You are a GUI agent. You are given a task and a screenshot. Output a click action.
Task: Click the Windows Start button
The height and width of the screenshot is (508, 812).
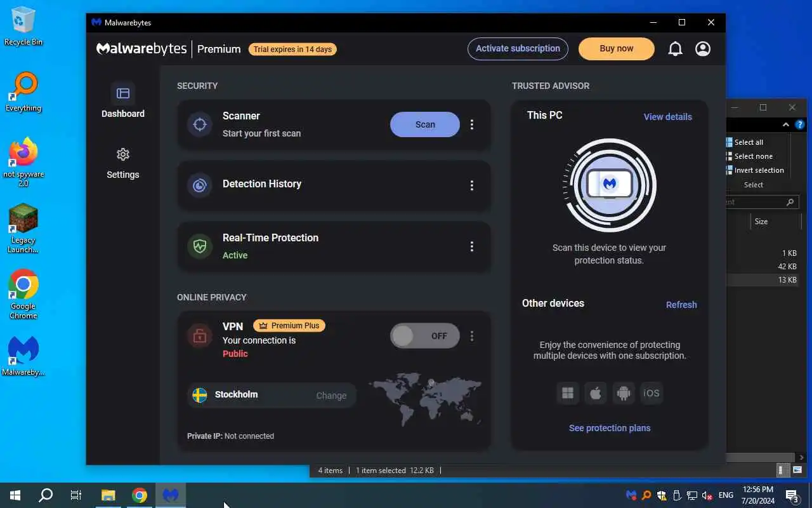pyautogui.click(x=15, y=495)
